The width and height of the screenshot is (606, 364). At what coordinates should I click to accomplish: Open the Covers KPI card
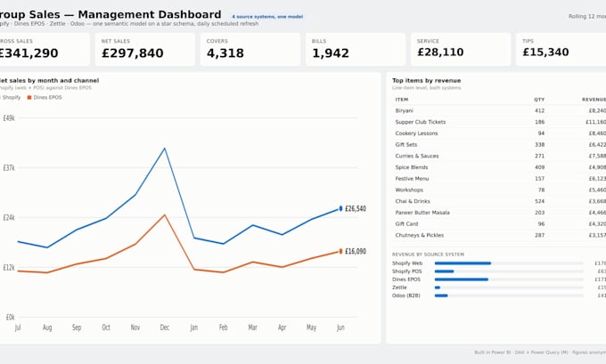pos(250,50)
